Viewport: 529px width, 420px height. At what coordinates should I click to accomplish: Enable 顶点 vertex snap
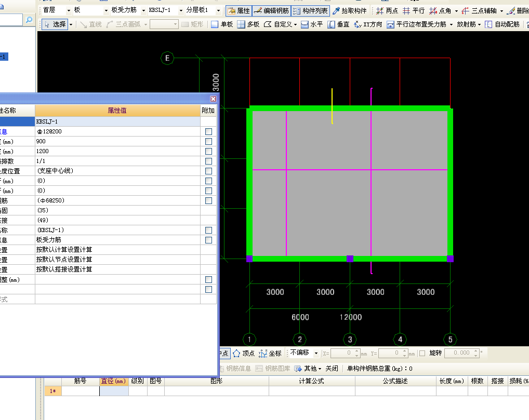[244, 353]
